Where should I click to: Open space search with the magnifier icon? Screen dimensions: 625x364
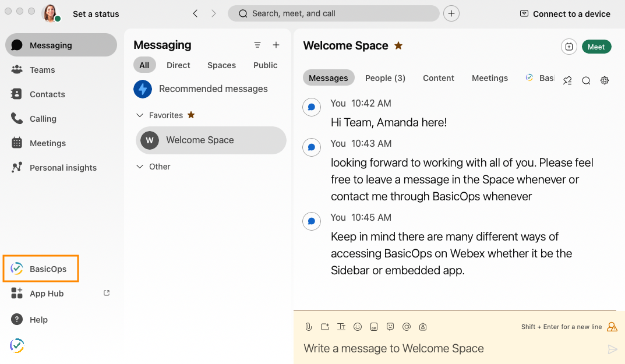(x=586, y=80)
